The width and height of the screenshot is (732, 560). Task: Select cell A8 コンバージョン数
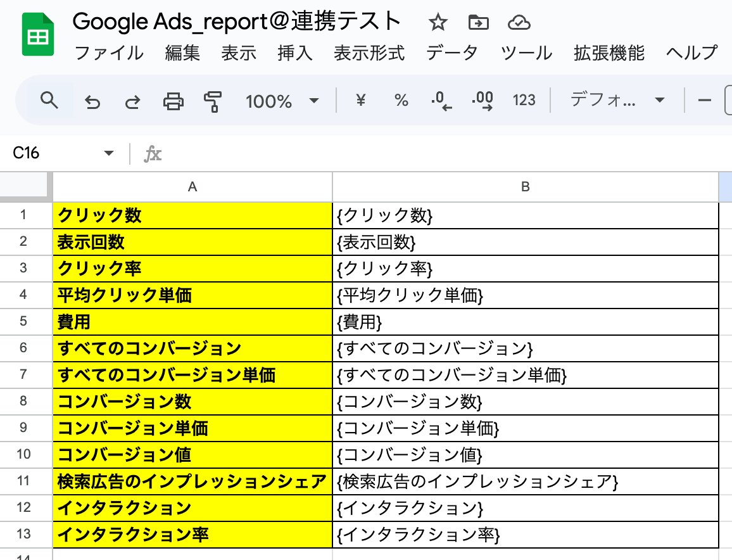click(192, 402)
